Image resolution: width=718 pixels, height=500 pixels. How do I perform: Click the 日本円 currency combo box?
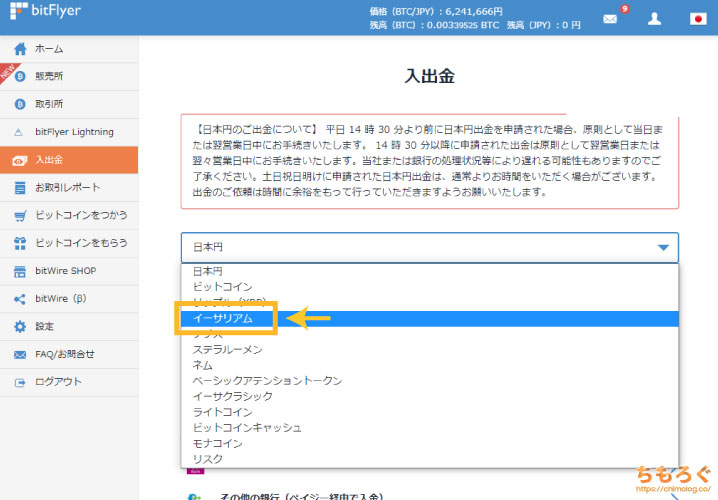(x=430, y=247)
